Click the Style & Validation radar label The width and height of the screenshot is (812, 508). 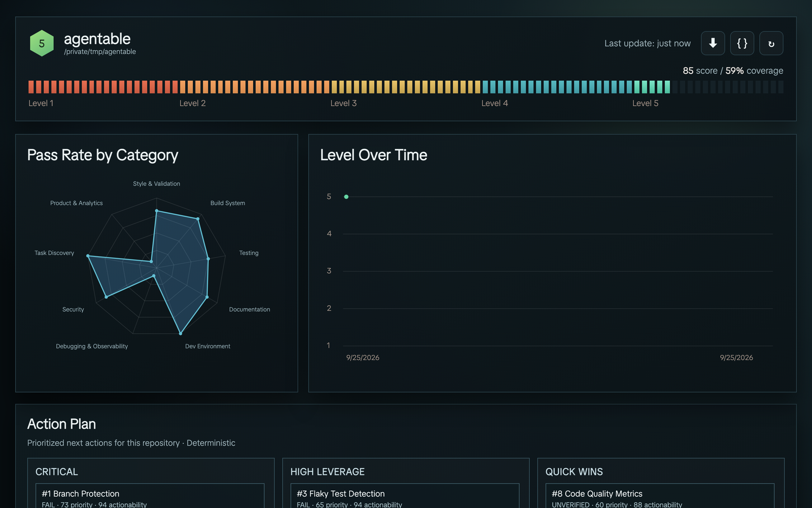pyautogui.click(x=156, y=184)
